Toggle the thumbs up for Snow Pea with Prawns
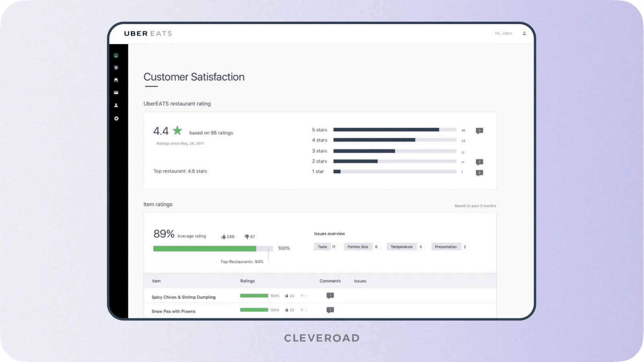Viewport: 644px width, 362px height. pyautogui.click(x=286, y=310)
